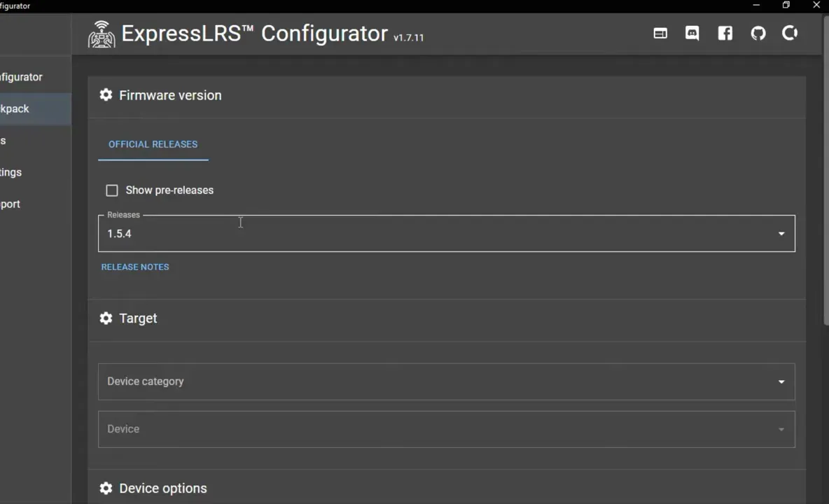Click the Firmware version gear icon

click(x=106, y=95)
